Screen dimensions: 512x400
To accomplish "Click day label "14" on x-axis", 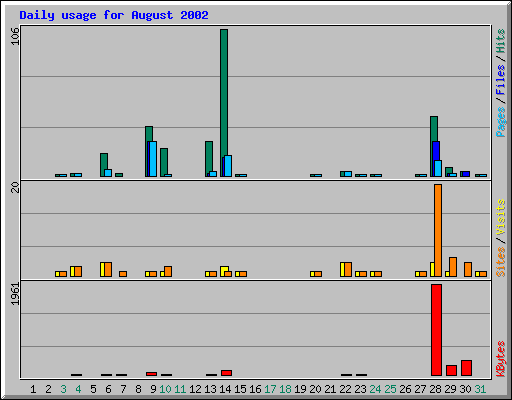I will 225,389.
